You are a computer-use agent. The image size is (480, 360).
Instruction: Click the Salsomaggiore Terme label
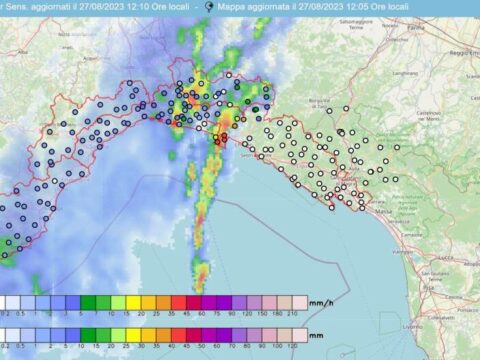point(356,24)
